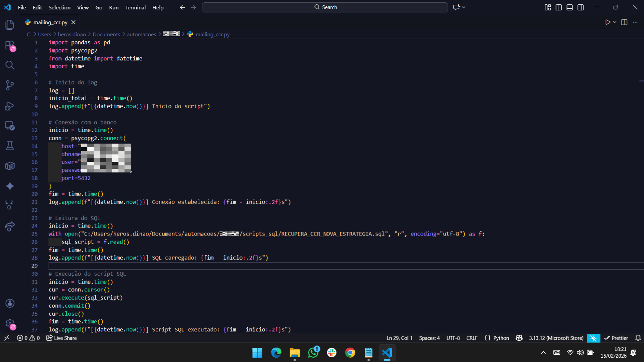Open WhatsApp from the Windows taskbar

pos(313,353)
